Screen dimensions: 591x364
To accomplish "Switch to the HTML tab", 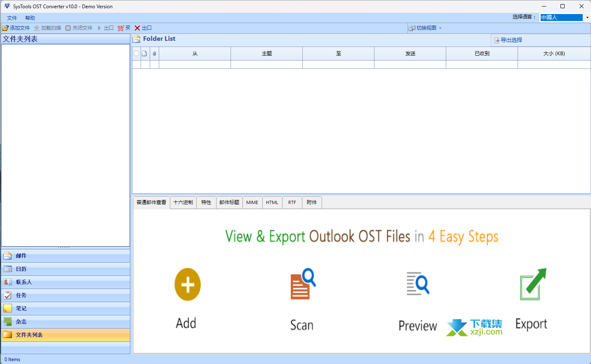I will [272, 202].
